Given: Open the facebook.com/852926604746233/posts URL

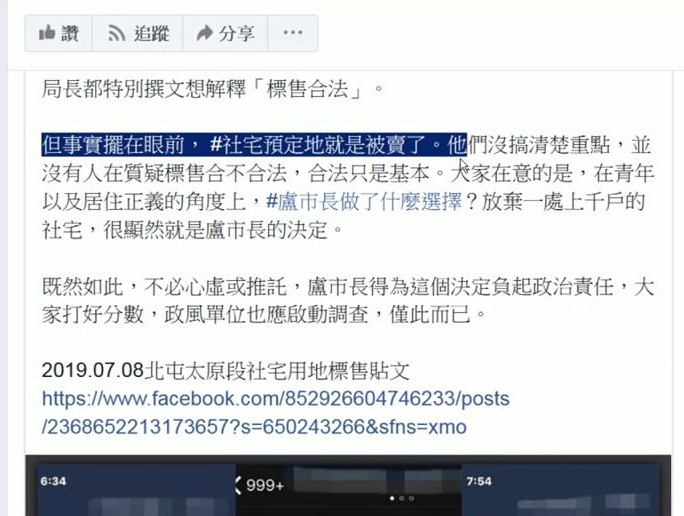Looking at the screenshot, I should coord(276,399).
